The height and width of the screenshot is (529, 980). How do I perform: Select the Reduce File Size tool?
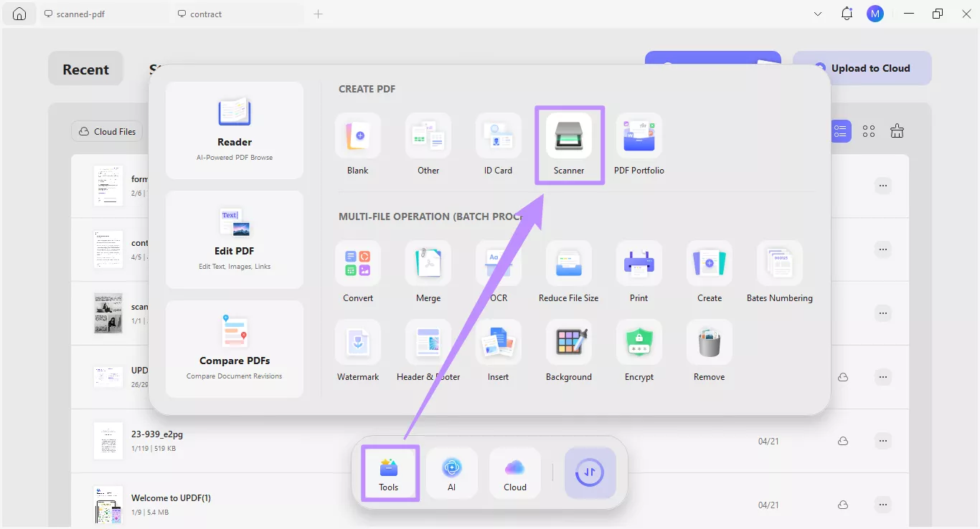pyautogui.click(x=568, y=272)
